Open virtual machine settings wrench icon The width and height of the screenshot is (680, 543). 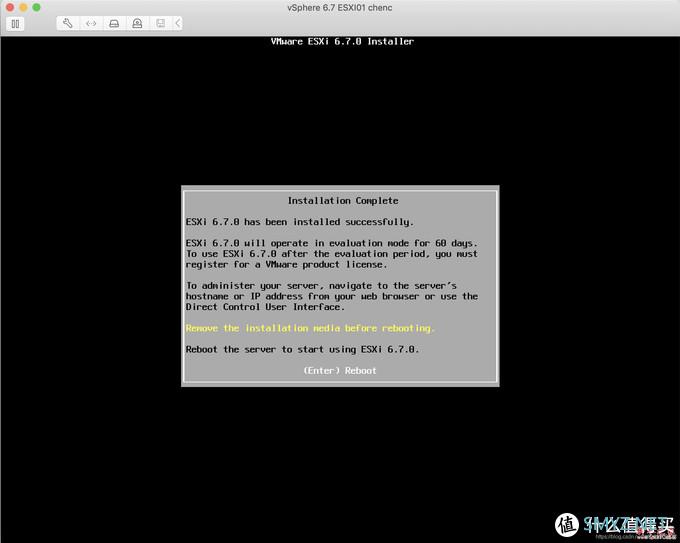68,23
